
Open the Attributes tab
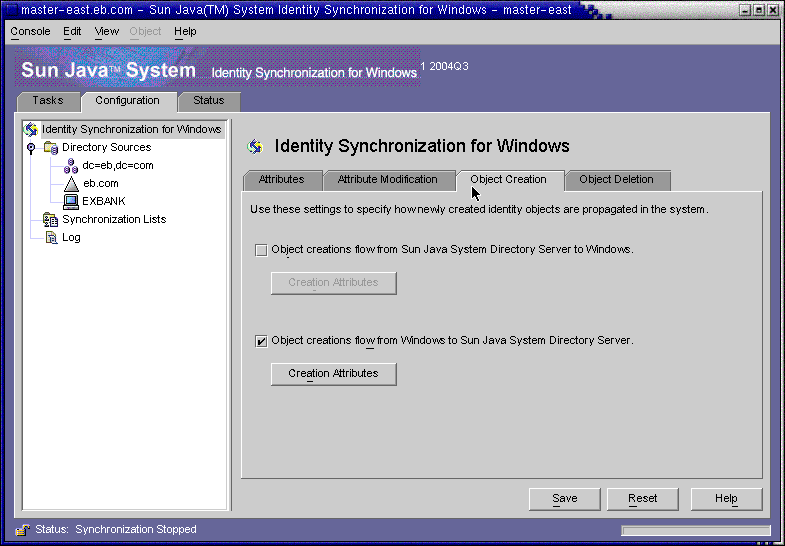coord(281,180)
